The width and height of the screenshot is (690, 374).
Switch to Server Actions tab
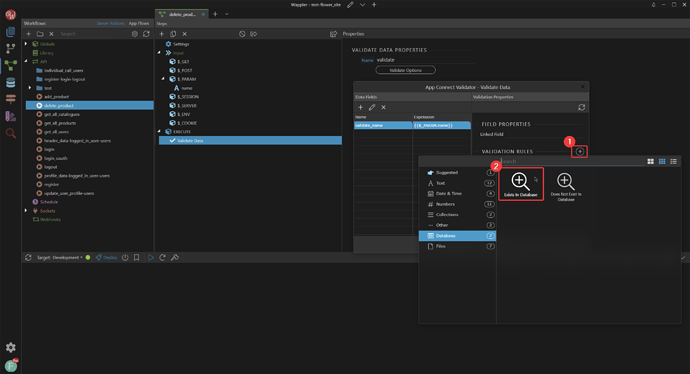pos(110,23)
